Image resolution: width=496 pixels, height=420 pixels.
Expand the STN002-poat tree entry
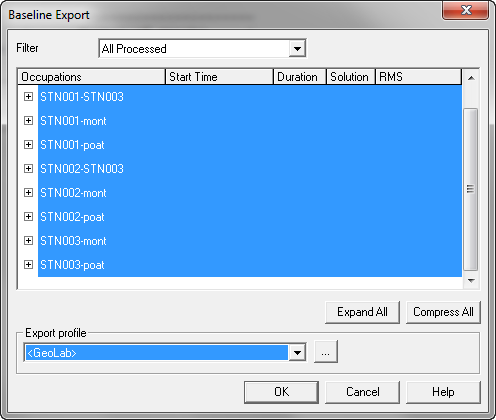click(28, 217)
